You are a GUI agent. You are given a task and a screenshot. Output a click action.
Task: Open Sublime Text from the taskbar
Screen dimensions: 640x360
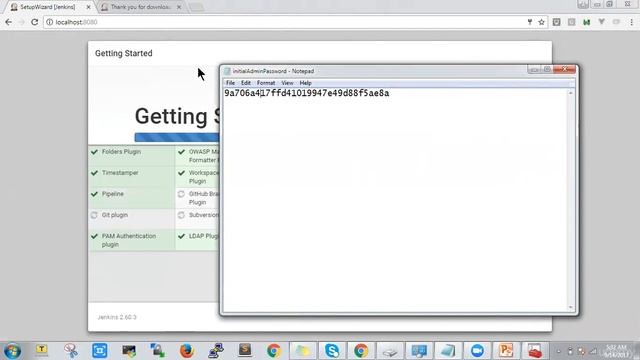click(x=245, y=351)
